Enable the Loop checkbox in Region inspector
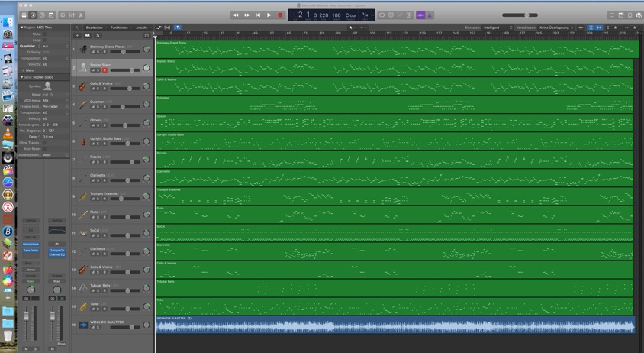Screen dimensions: 644x353 44,40
